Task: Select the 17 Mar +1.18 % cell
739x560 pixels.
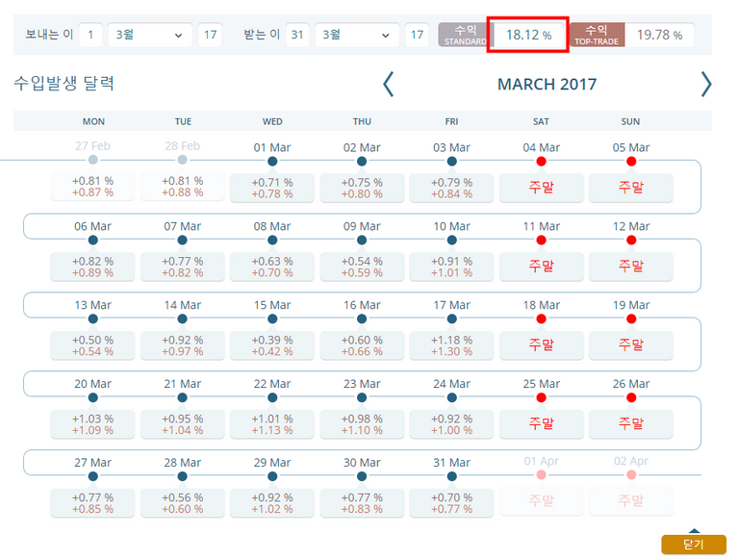Action: [x=451, y=345]
